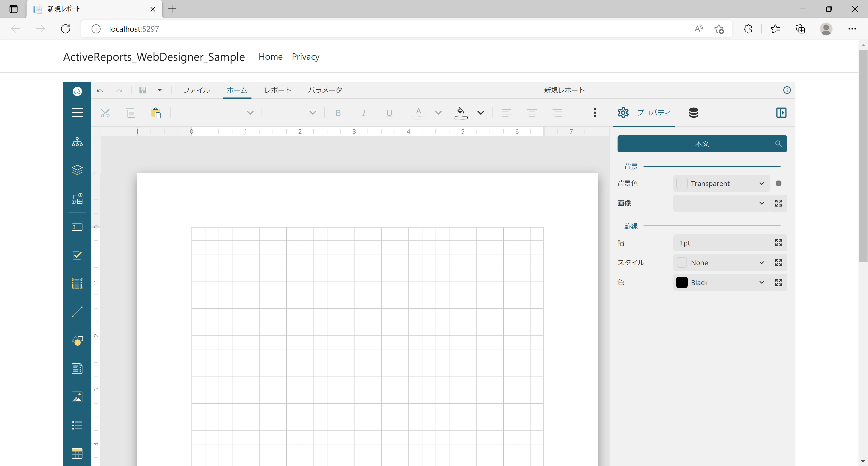Click the 本文 element header button
868x466 pixels.
click(702, 144)
